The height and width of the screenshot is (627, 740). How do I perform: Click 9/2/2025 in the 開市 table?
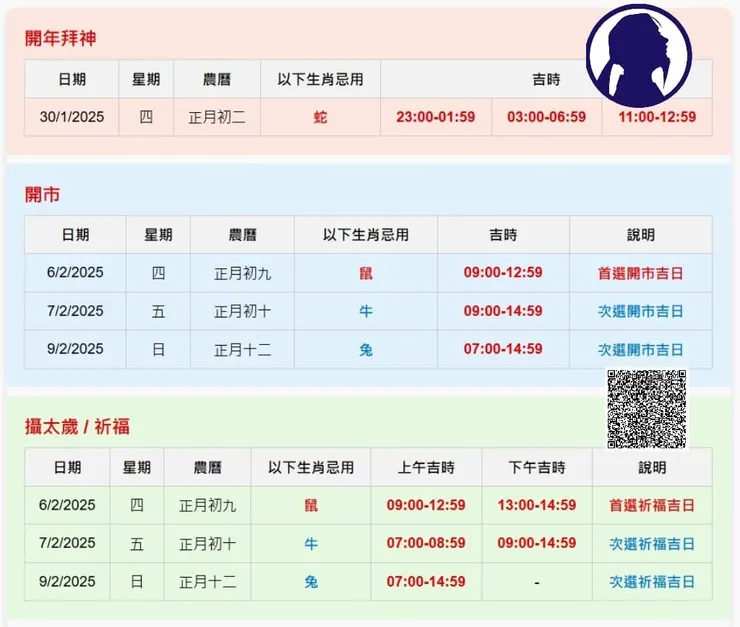(x=75, y=349)
